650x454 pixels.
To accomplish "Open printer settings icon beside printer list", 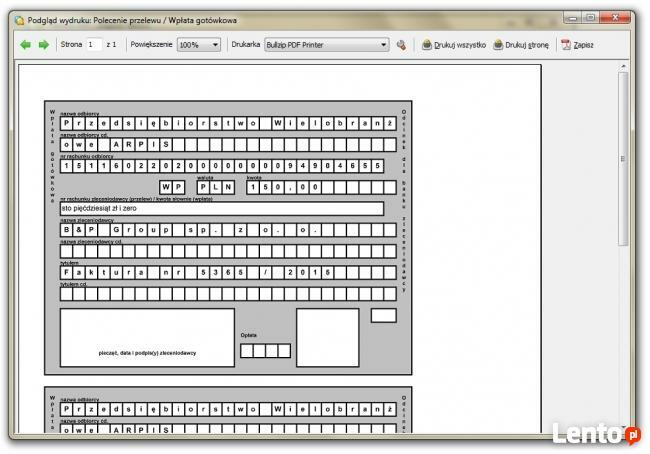I will click(x=401, y=45).
